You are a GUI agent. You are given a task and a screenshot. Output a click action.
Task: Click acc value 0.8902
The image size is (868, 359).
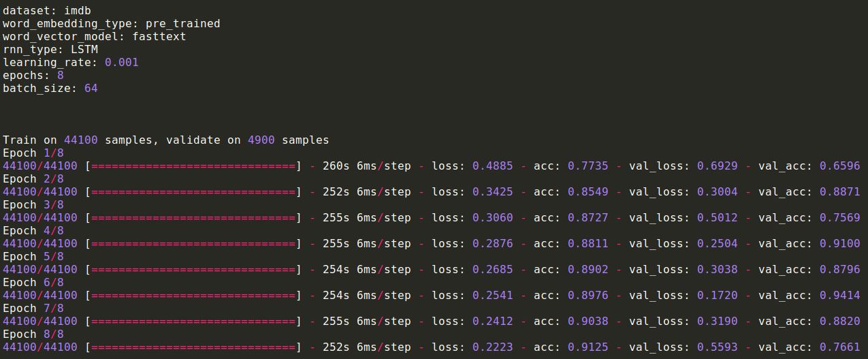[588, 269]
